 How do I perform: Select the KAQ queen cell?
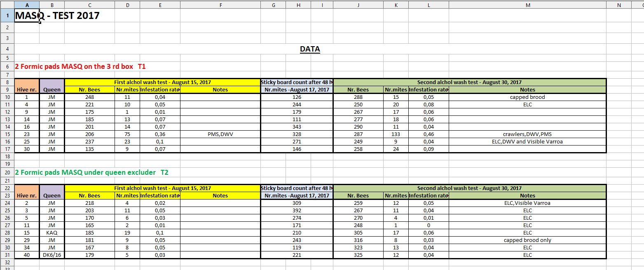click(52, 232)
